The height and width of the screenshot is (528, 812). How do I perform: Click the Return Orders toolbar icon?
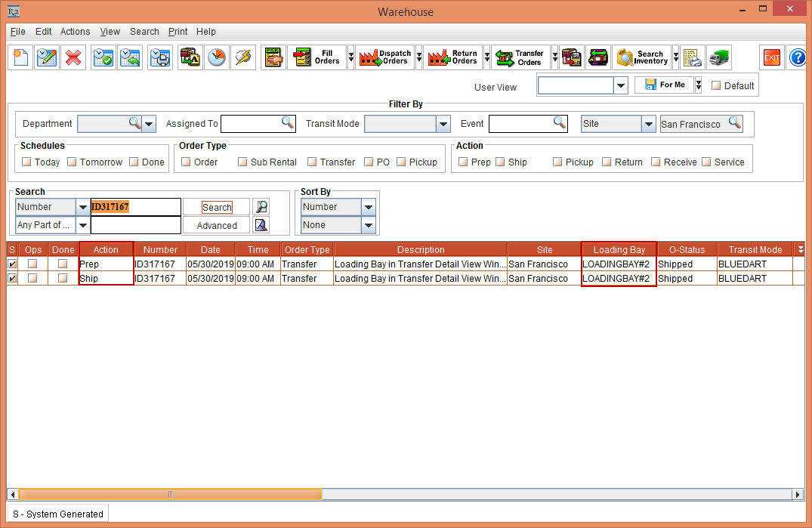(x=452, y=58)
